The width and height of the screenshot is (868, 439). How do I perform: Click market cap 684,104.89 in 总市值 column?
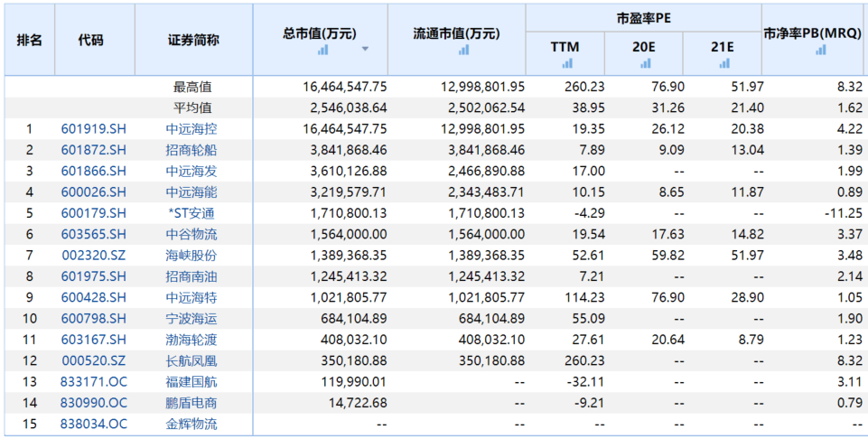(354, 318)
